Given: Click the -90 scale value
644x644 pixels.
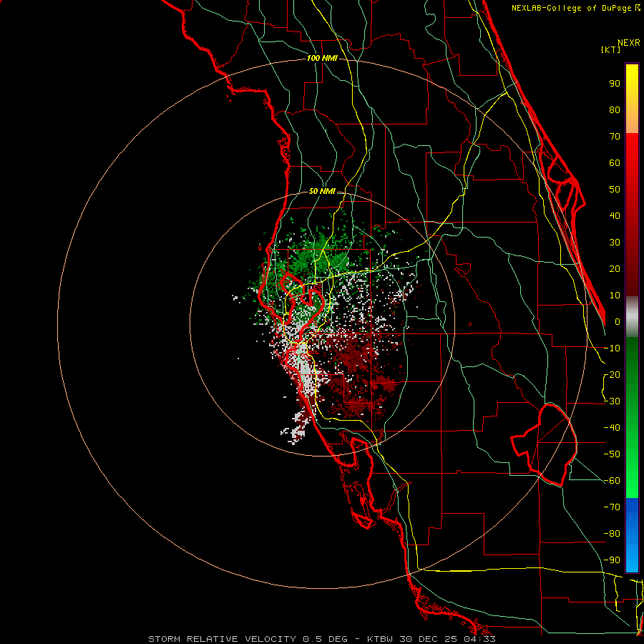Looking at the screenshot, I should tap(612, 560).
